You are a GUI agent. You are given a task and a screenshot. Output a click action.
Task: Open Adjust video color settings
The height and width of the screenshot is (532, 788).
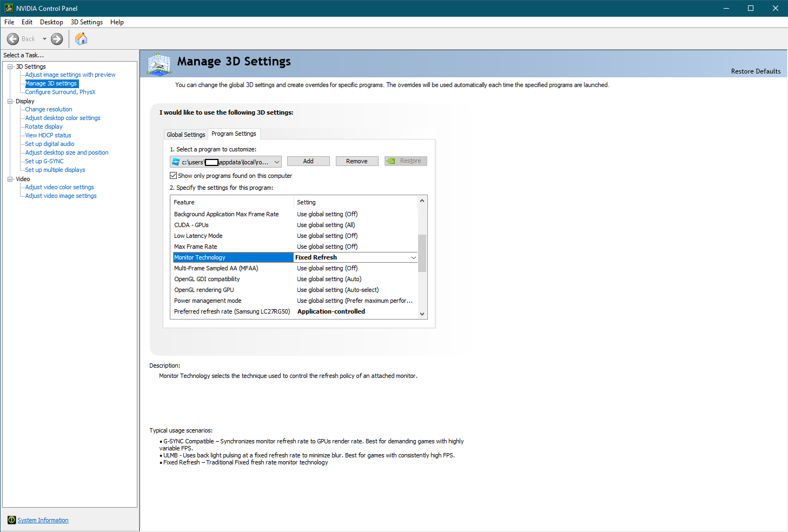click(59, 187)
